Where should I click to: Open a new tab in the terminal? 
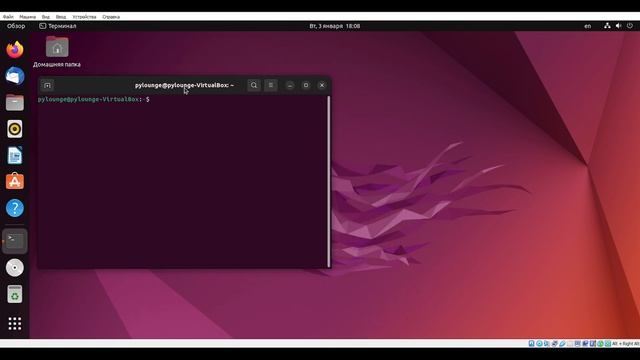47,85
